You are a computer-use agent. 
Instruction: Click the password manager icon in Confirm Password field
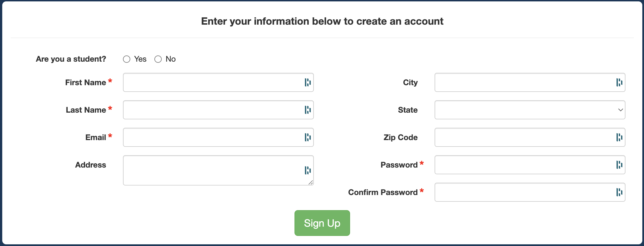pyautogui.click(x=619, y=192)
